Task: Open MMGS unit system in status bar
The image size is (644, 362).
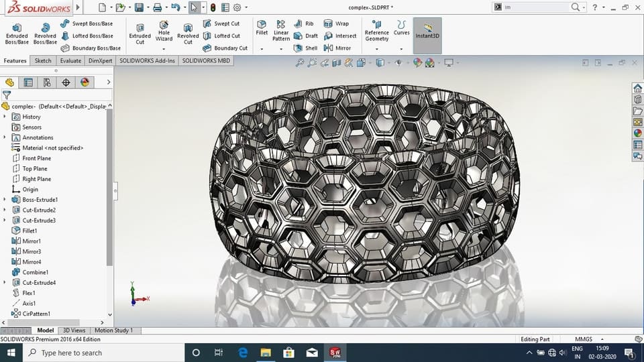Action: (584, 339)
